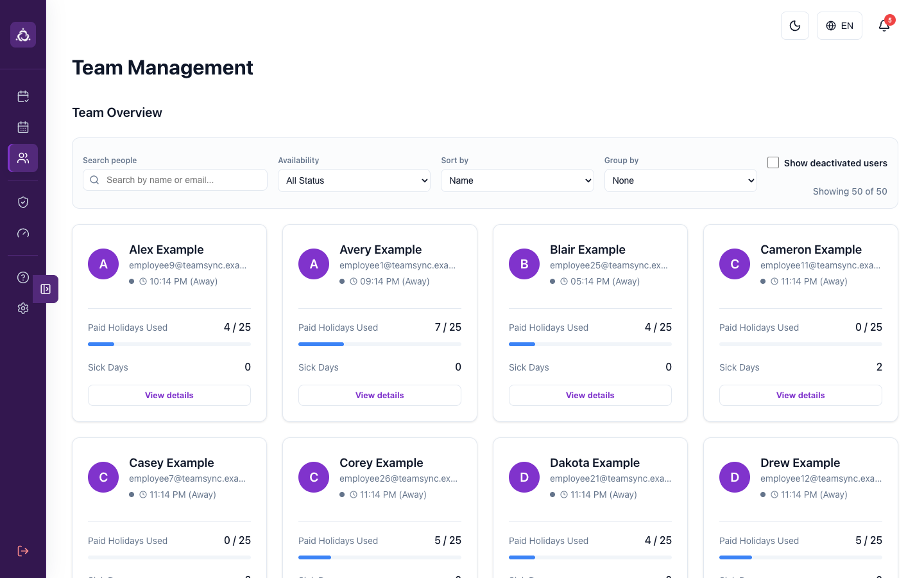Click the search magnifier icon
Viewport: 924px width, 578px height.
(94, 180)
